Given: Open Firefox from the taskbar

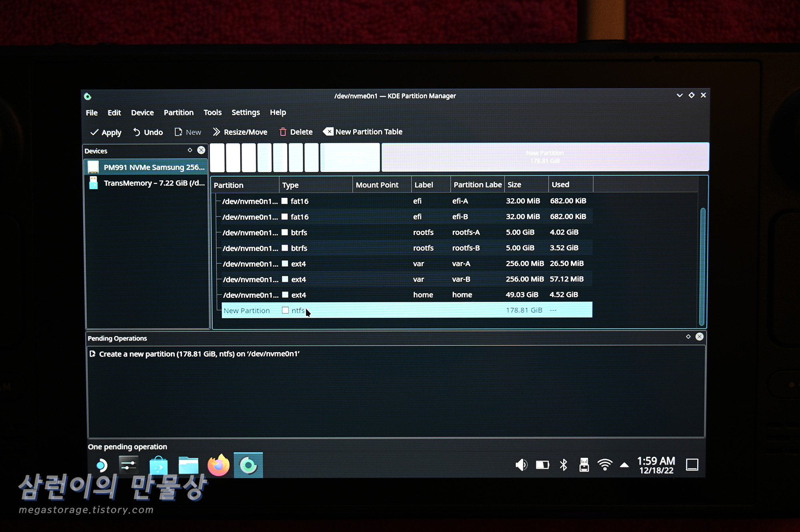Looking at the screenshot, I should pos(218,465).
